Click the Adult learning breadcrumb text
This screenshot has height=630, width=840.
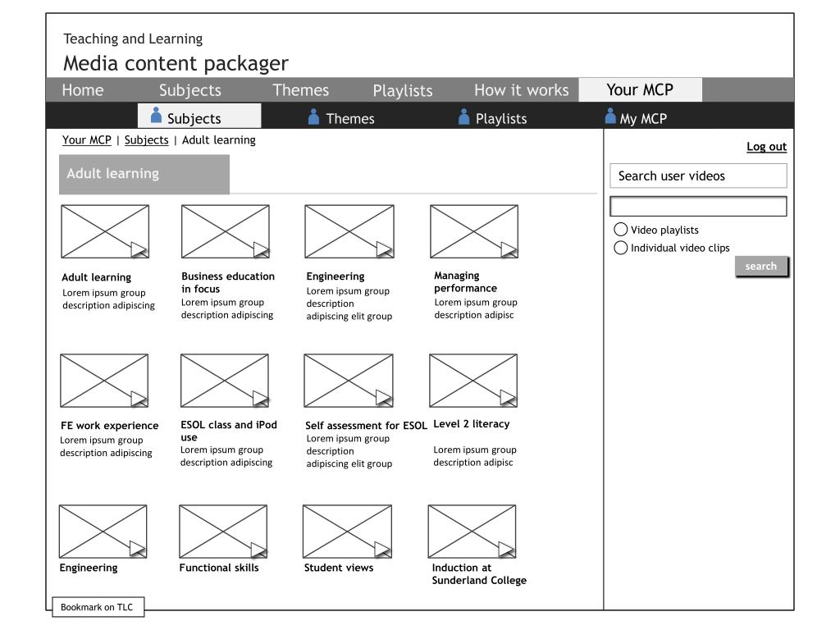tap(218, 139)
